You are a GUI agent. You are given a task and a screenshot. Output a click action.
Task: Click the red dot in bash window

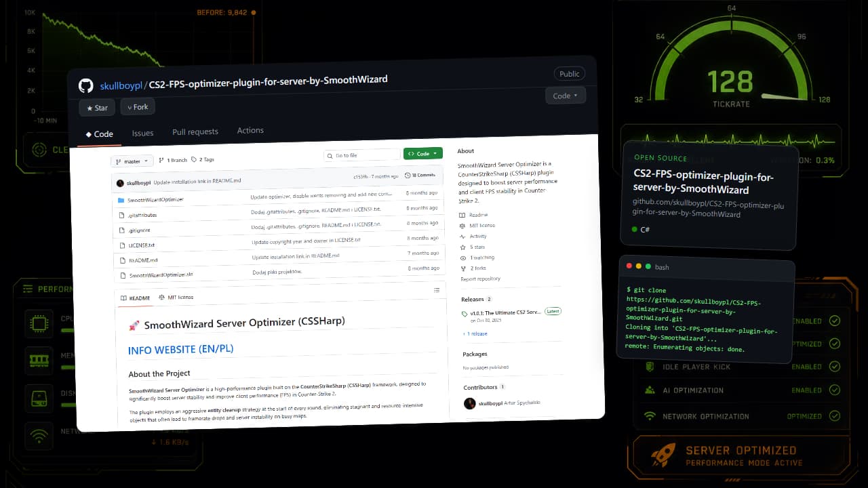629,266
